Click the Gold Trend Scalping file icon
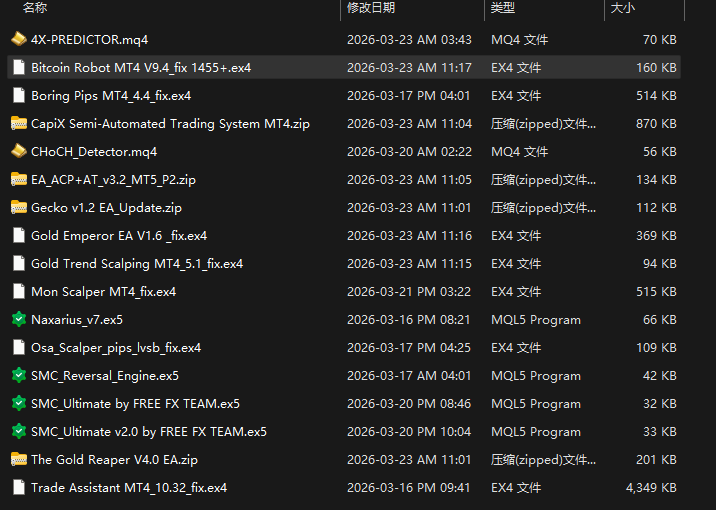The height and width of the screenshot is (510, 716). coord(19,263)
